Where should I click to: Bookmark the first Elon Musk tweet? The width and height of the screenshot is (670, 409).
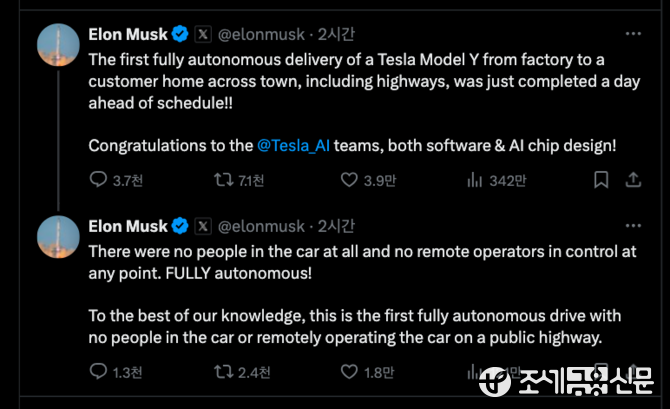click(x=600, y=180)
